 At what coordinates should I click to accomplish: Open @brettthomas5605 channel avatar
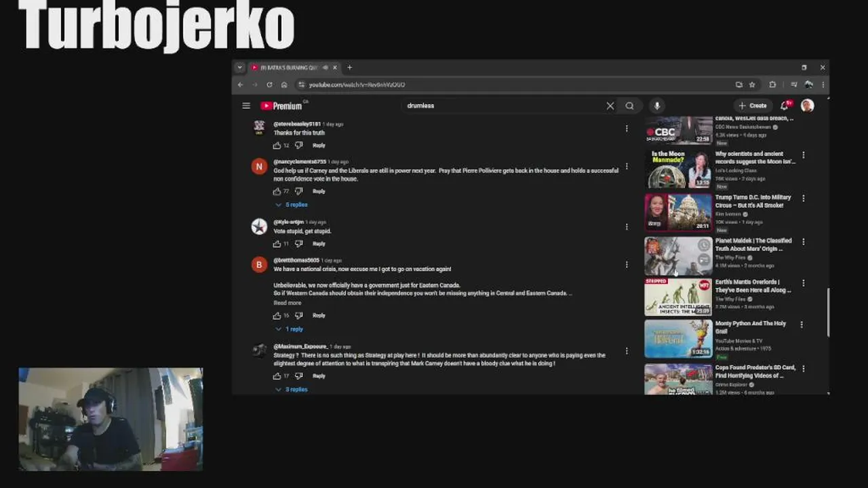tap(259, 265)
